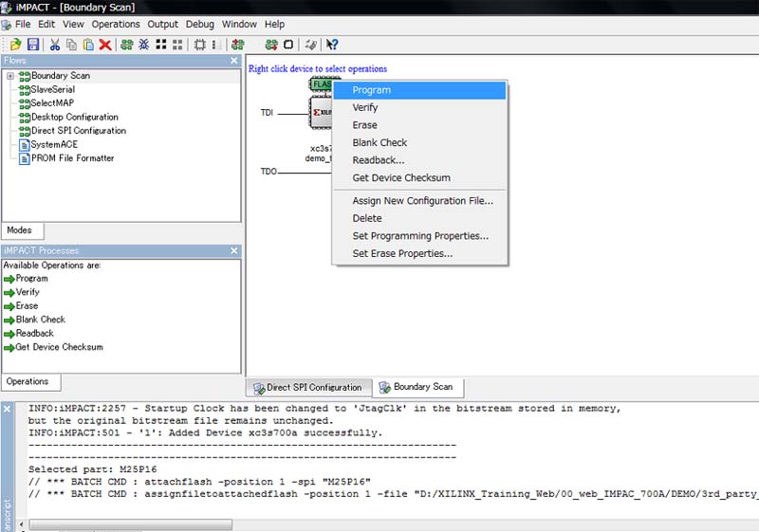Choose Set Erase Properties...
The width and height of the screenshot is (759, 532).
coord(419,253)
